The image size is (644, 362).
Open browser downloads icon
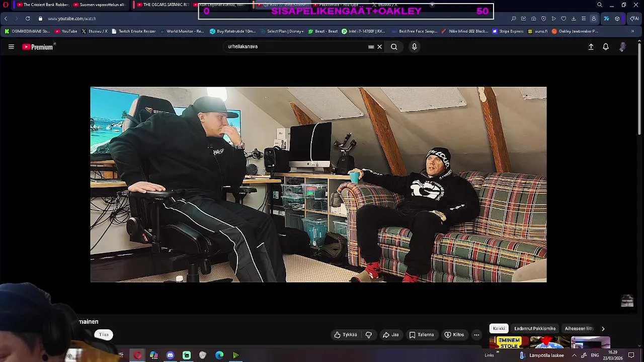pos(574,19)
